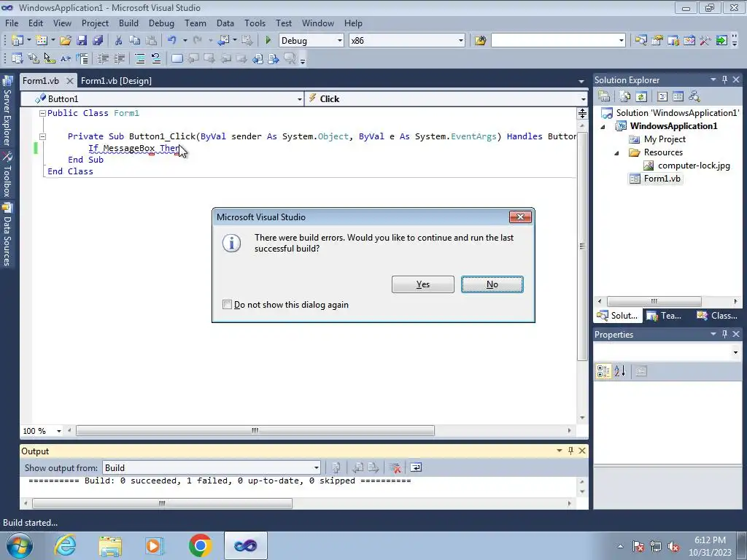Click the Decrease line indent icon
747x560 pixels.
pos(103,58)
